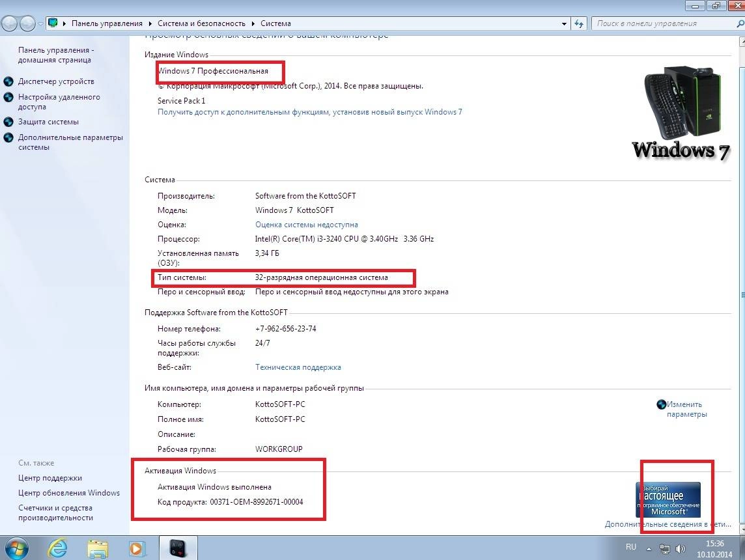This screenshot has height=560, width=745.
Task: Open 'Настройка удаленного доступа' link
Action: pos(59,102)
